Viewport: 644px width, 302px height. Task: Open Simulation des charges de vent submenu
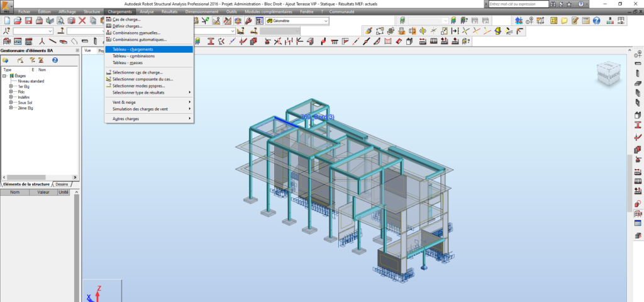tap(148, 109)
